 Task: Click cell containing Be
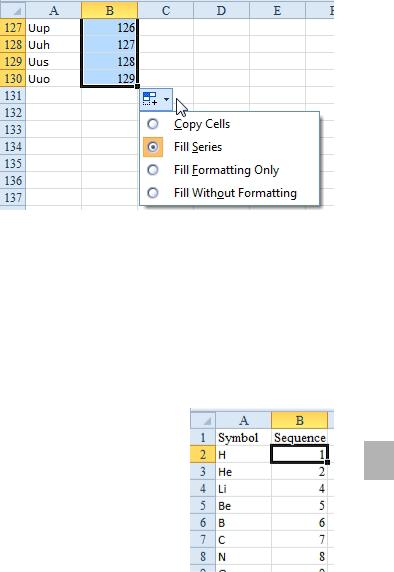point(243,505)
